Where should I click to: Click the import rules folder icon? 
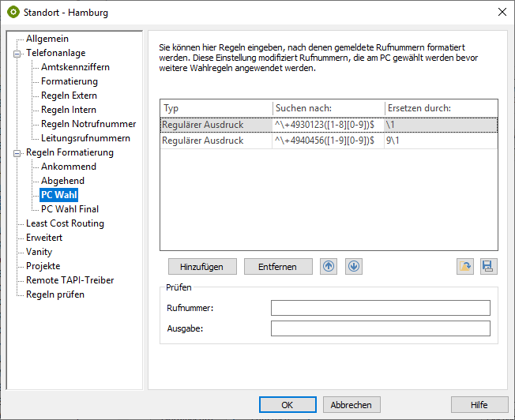click(x=465, y=267)
